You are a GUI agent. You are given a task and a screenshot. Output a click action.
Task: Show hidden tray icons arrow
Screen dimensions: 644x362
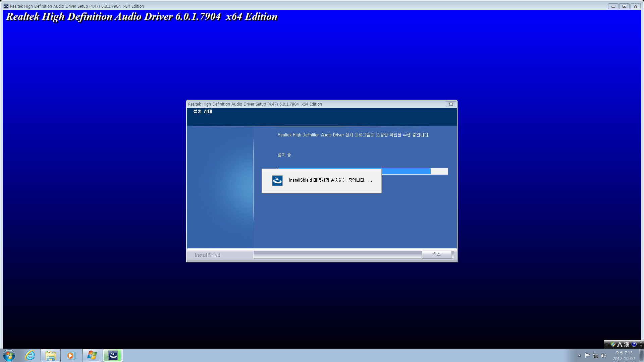point(579,356)
